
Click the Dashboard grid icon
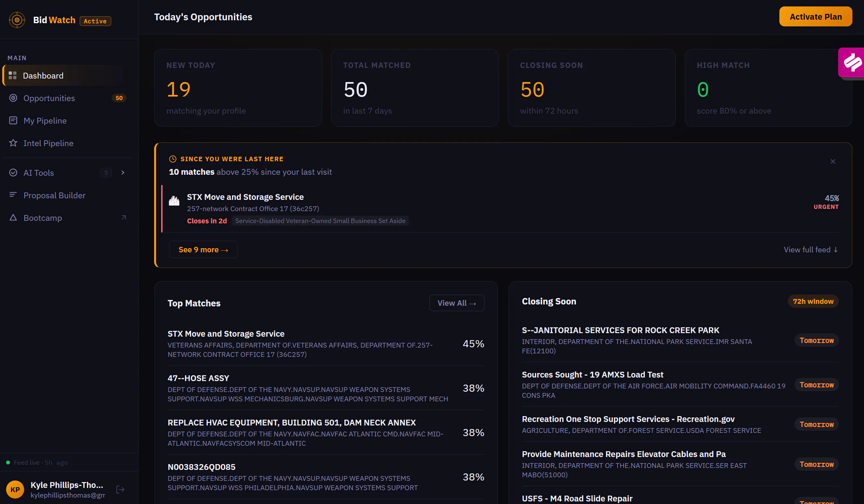(x=13, y=75)
